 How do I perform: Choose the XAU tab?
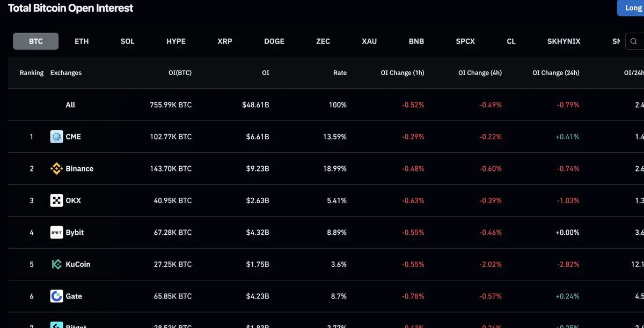369,41
